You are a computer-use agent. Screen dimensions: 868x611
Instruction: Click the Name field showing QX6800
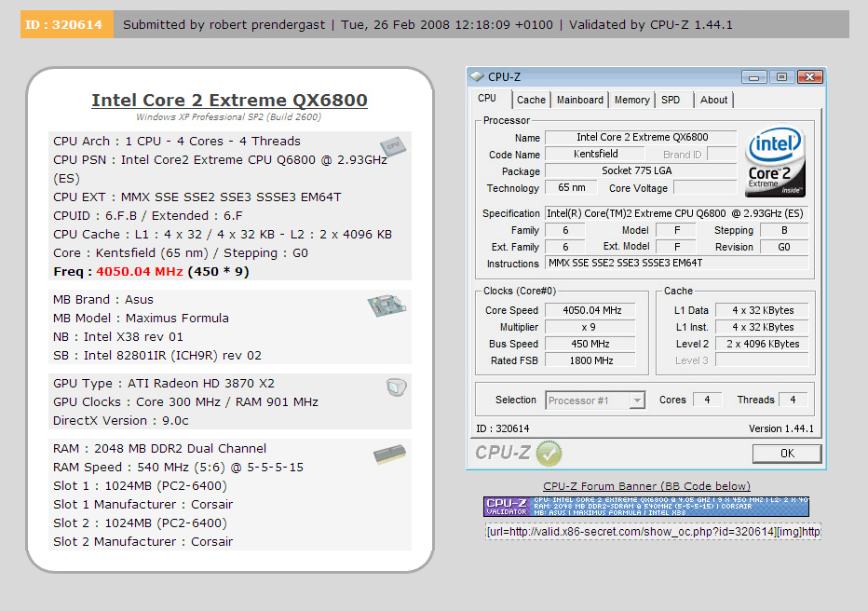point(641,137)
